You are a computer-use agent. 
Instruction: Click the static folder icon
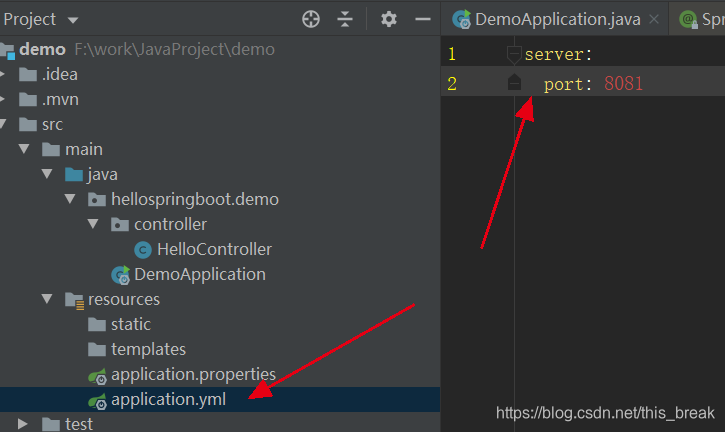point(97,324)
